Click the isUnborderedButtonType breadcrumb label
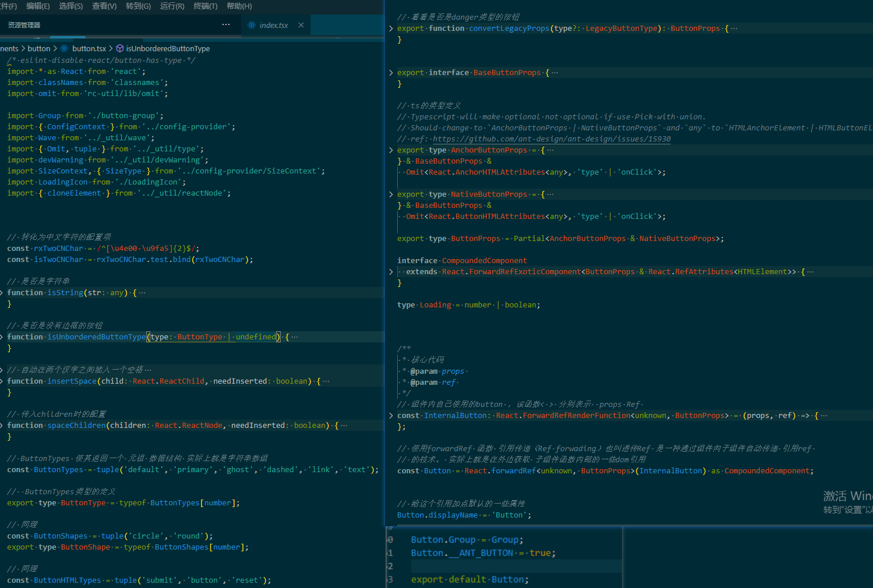Image resolution: width=873 pixels, height=588 pixels. point(168,48)
